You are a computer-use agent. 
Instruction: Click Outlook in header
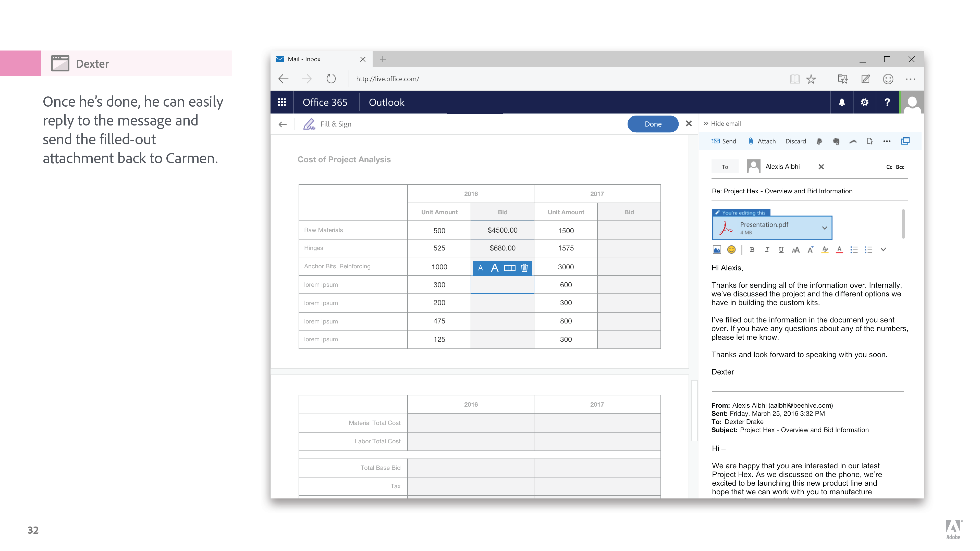coord(387,102)
